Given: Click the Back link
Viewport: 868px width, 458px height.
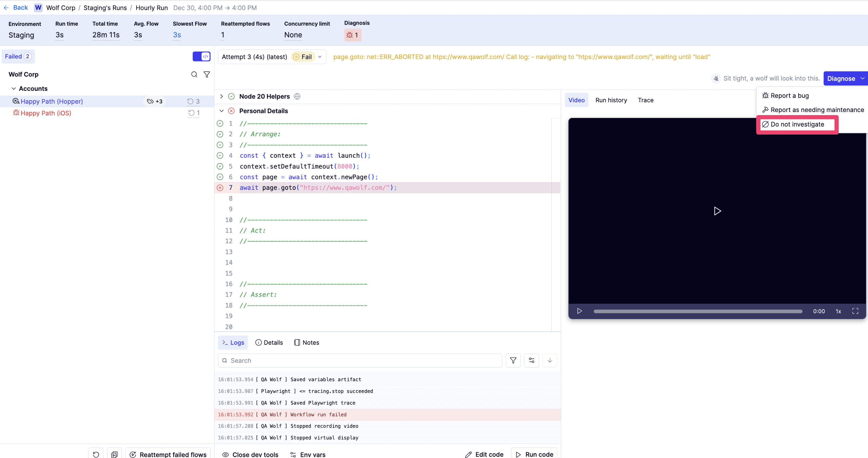Looking at the screenshot, I should tap(16, 7).
